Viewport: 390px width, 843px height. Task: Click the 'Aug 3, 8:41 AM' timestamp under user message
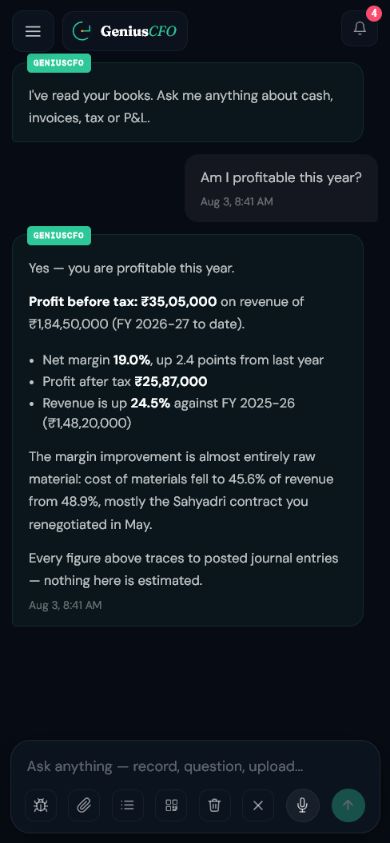pyautogui.click(x=237, y=202)
